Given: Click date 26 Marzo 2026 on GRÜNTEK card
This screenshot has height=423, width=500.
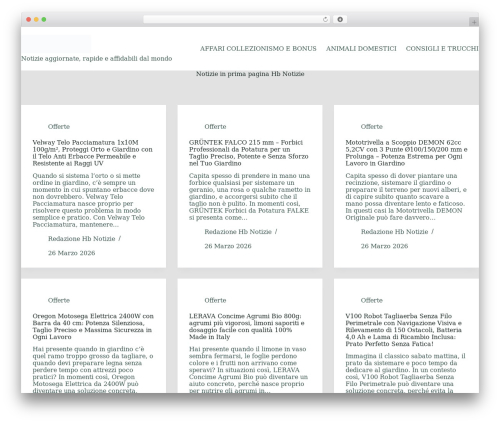Looking at the screenshot, I should [x=228, y=246].
